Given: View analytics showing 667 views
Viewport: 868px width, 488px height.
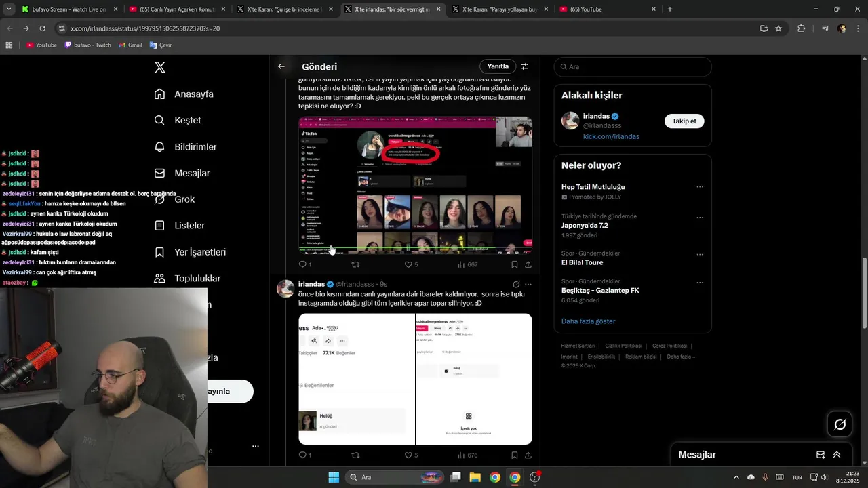Looking at the screenshot, I should coord(467,264).
